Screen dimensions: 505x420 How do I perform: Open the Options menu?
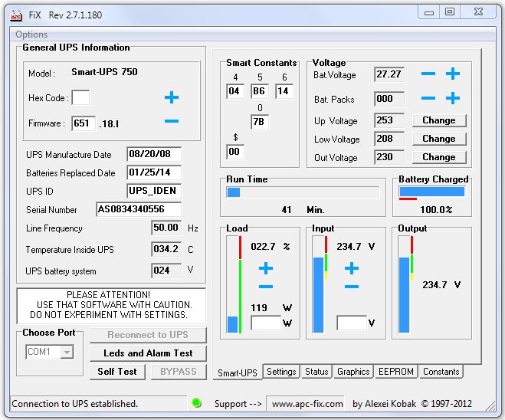click(31, 34)
